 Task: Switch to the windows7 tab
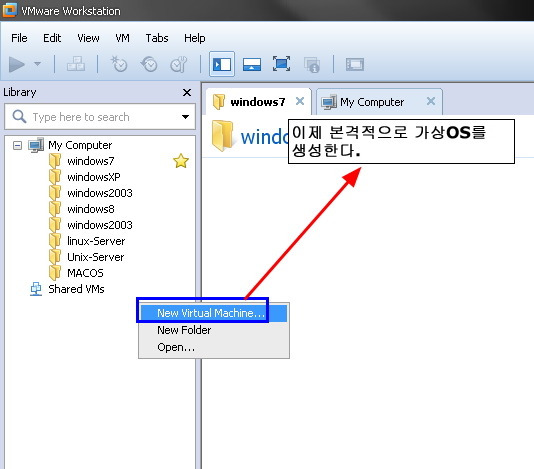(x=258, y=101)
